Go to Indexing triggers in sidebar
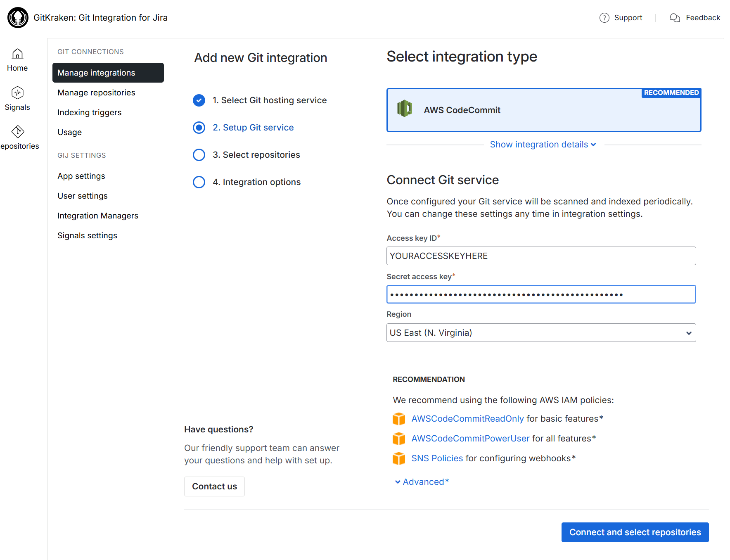 click(x=89, y=112)
